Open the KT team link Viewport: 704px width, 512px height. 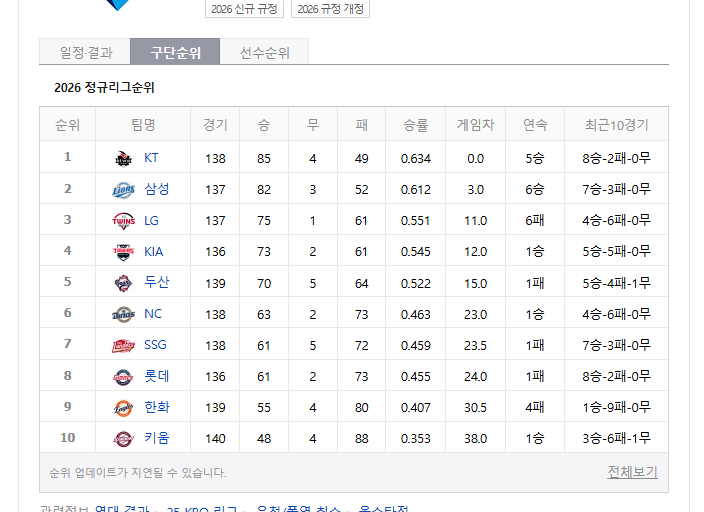click(x=151, y=158)
